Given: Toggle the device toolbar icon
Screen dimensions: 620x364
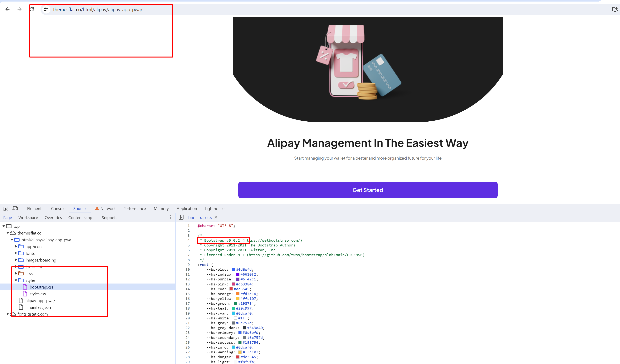Looking at the screenshot, I should tap(15, 208).
